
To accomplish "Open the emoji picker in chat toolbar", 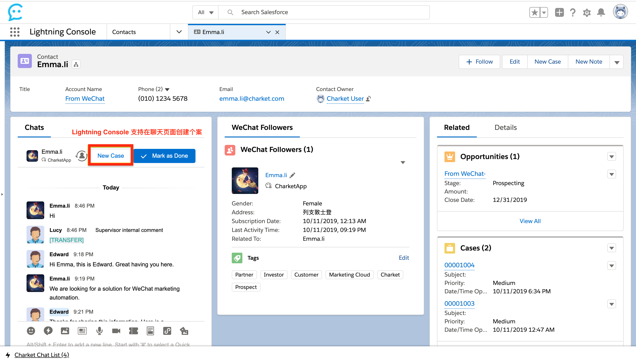I will click(31, 331).
